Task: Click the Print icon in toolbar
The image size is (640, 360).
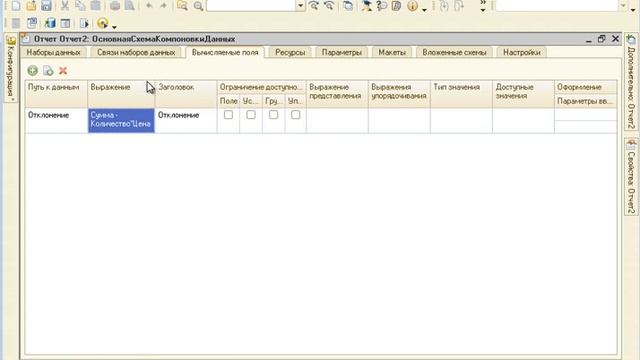Action: pos(115,5)
